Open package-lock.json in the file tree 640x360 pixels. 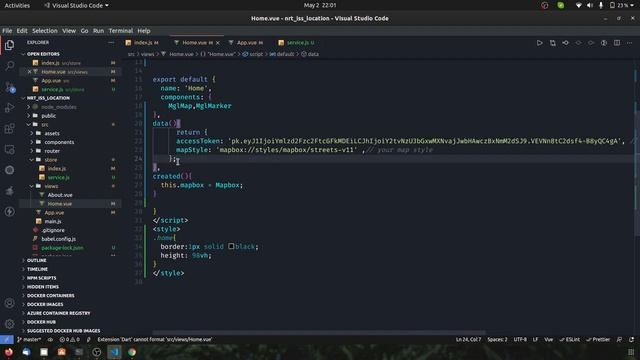62,248
